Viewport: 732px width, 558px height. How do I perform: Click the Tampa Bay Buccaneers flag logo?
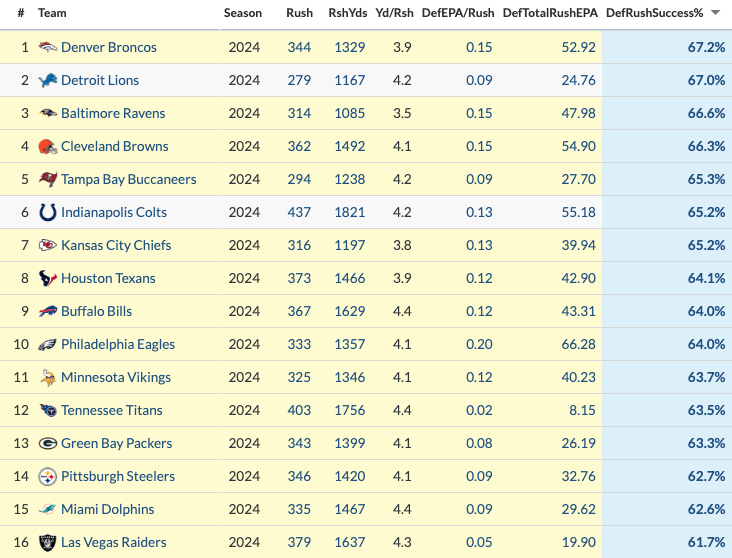[48, 179]
